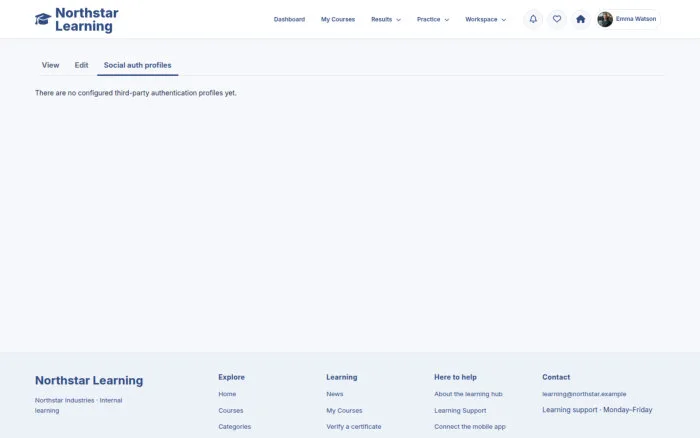Open the Emma Watson user menu
Image resolution: width=700 pixels, height=438 pixels.
(628, 19)
